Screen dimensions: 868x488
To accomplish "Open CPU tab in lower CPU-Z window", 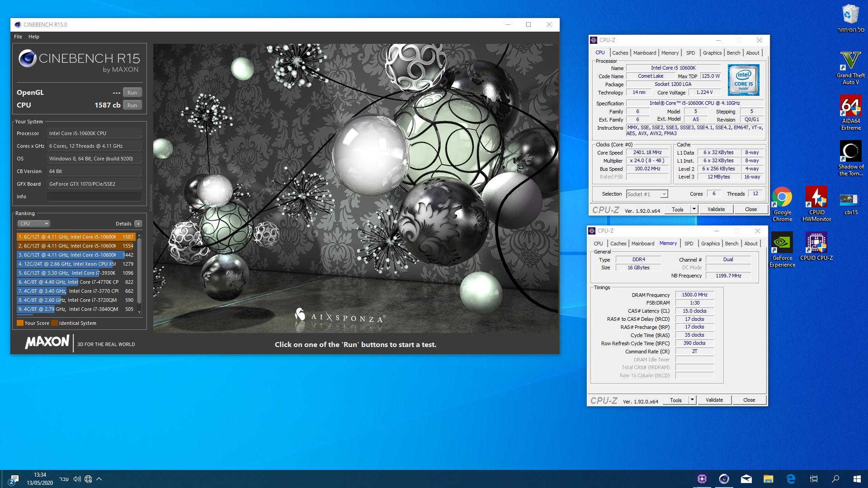I will 598,244.
